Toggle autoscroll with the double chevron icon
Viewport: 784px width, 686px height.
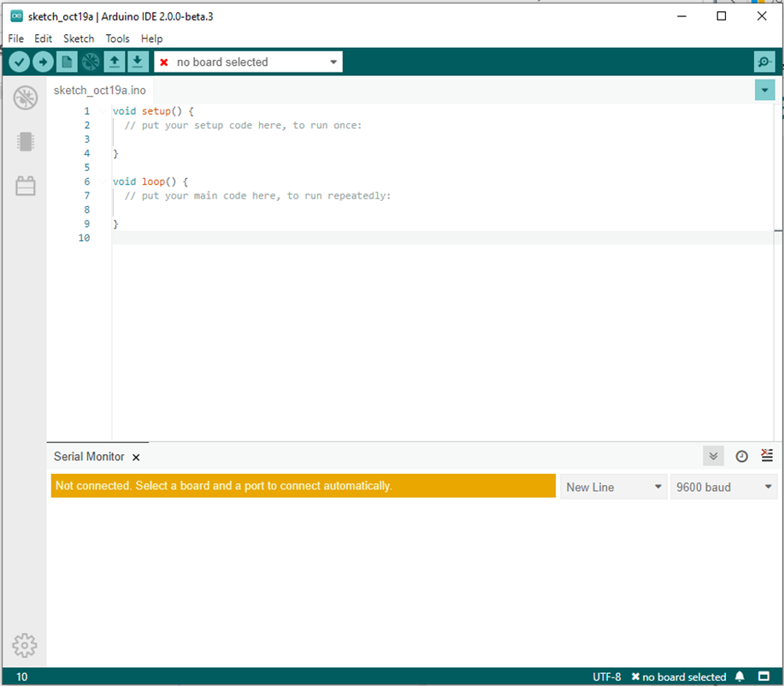713,456
